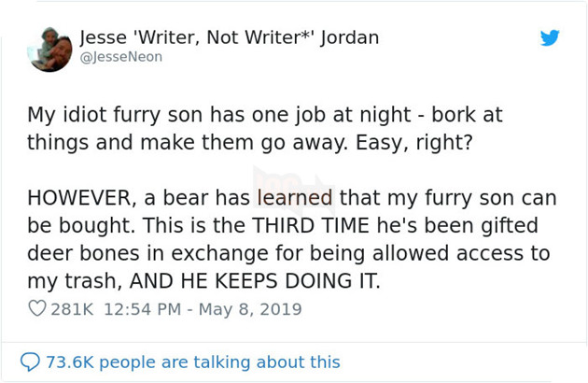Click the Twitter bird logo
This screenshot has height=383, width=588.
coord(550,37)
